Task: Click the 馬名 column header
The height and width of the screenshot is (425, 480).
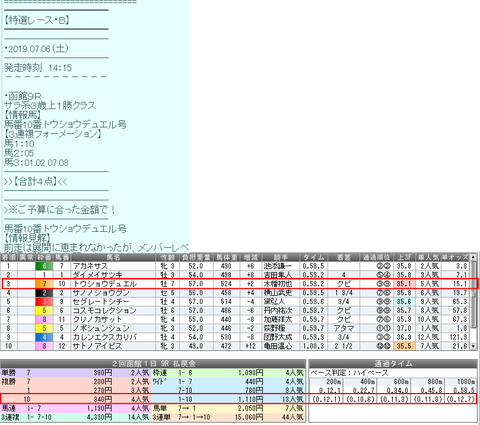Action: click(x=113, y=257)
